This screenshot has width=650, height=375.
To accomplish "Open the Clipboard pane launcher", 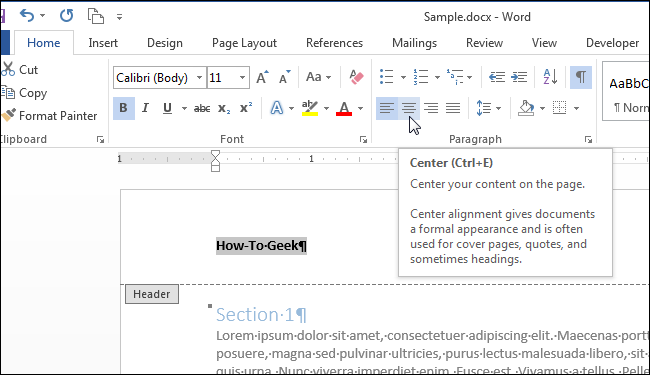I will [100, 140].
